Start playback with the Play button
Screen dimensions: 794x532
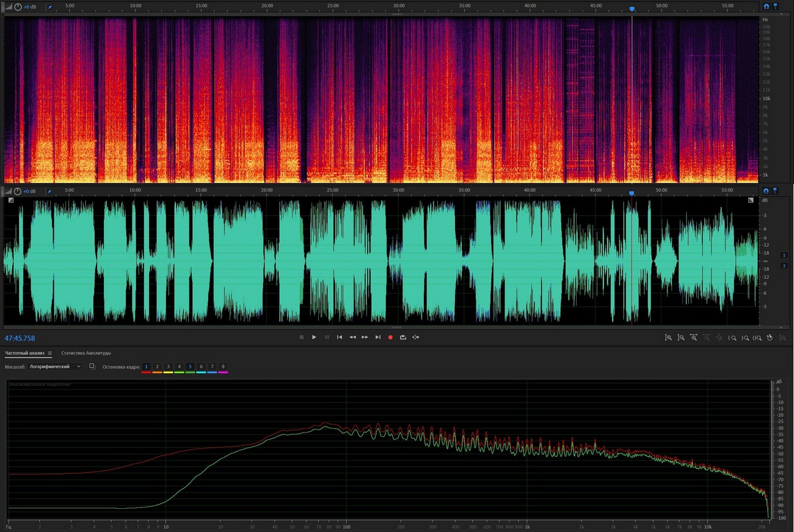[x=314, y=337]
